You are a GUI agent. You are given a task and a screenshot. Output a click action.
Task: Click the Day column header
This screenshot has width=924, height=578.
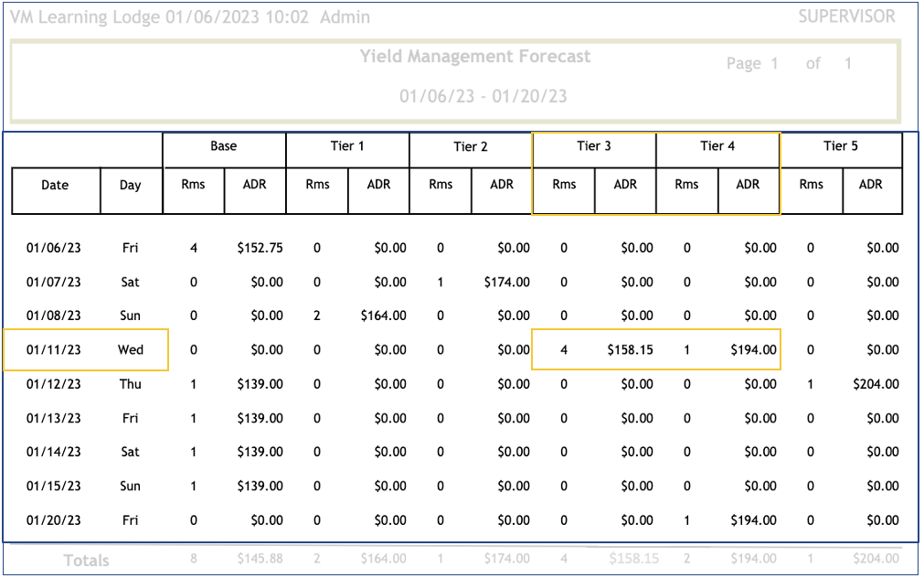click(x=131, y=185)
